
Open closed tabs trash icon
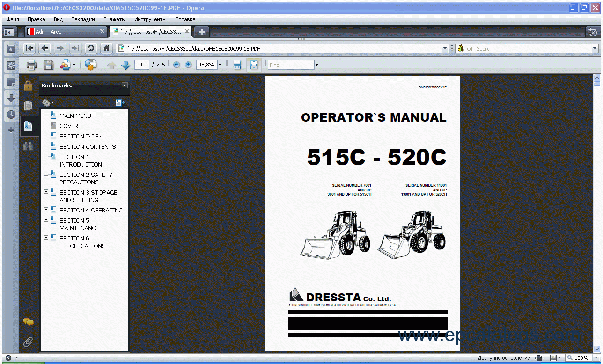pyautogui.click(x=593, y=32)
